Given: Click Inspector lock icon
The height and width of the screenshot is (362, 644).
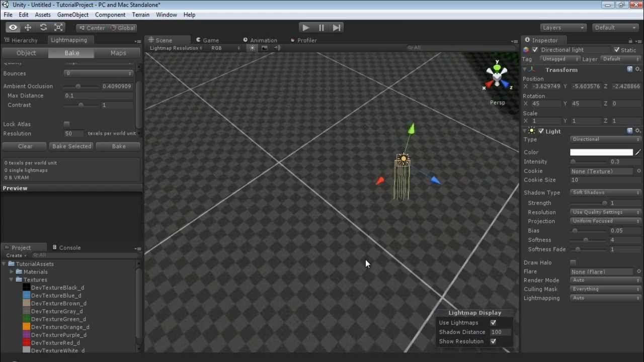Looking at the screenshot, I should [x=630, y=41].
